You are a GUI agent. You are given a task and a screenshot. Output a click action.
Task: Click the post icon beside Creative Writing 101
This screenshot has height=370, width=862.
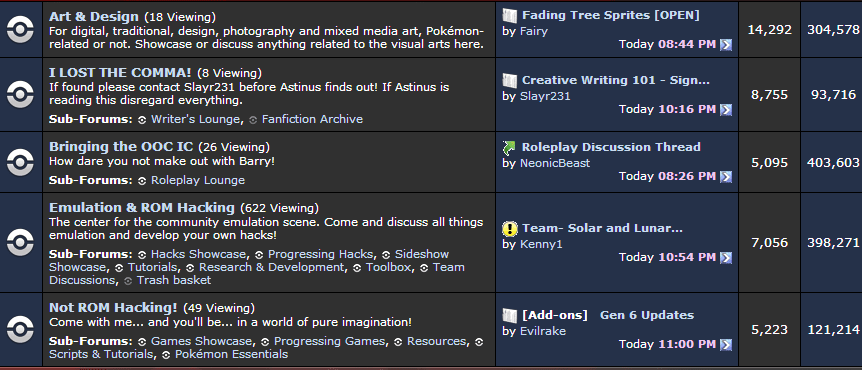click(510, 80)
